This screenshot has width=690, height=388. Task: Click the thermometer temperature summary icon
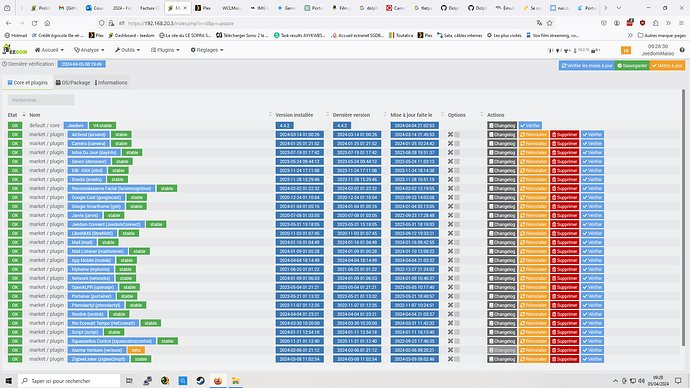(575, 51)
